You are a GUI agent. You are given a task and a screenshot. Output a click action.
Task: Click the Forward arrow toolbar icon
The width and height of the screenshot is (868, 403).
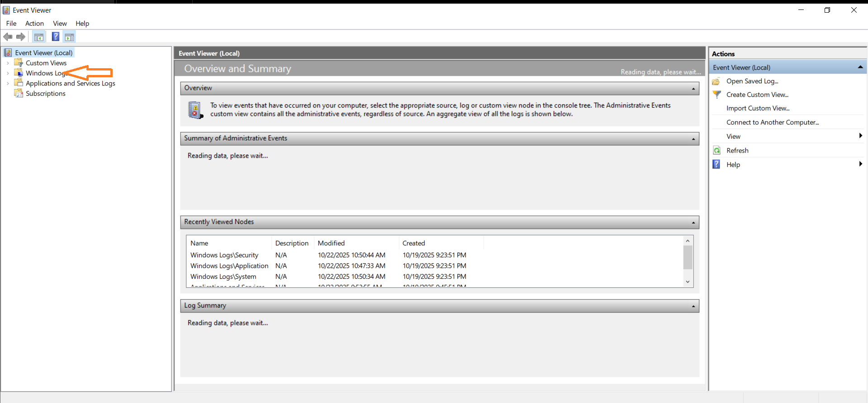pyautogui.click(x=21, y=37)
